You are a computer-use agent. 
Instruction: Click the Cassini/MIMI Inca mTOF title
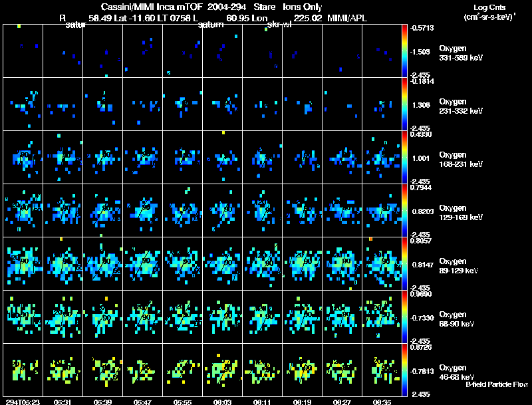152,7
